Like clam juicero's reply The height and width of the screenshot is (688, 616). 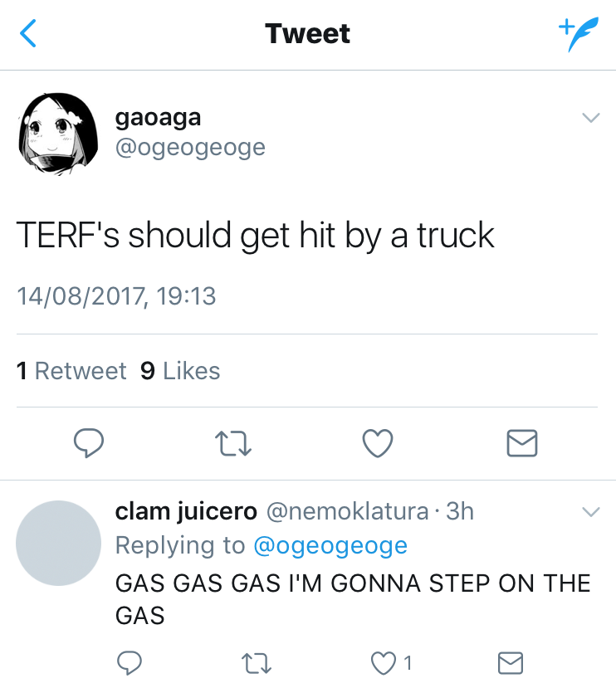point(384,662)
